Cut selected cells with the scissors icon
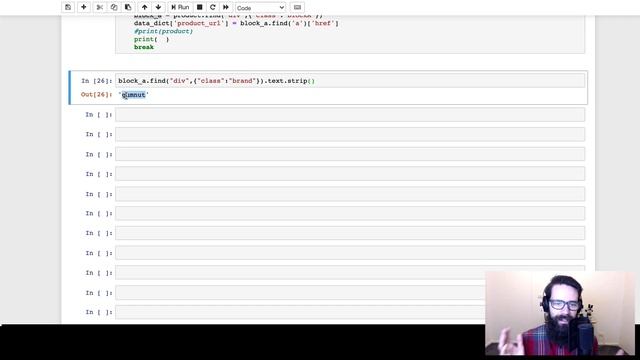 point(100,7)
